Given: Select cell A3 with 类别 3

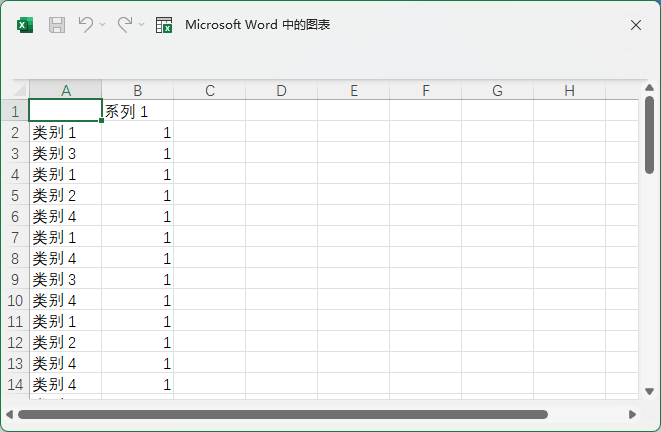Looking at the screenshot, I should 65,154.
